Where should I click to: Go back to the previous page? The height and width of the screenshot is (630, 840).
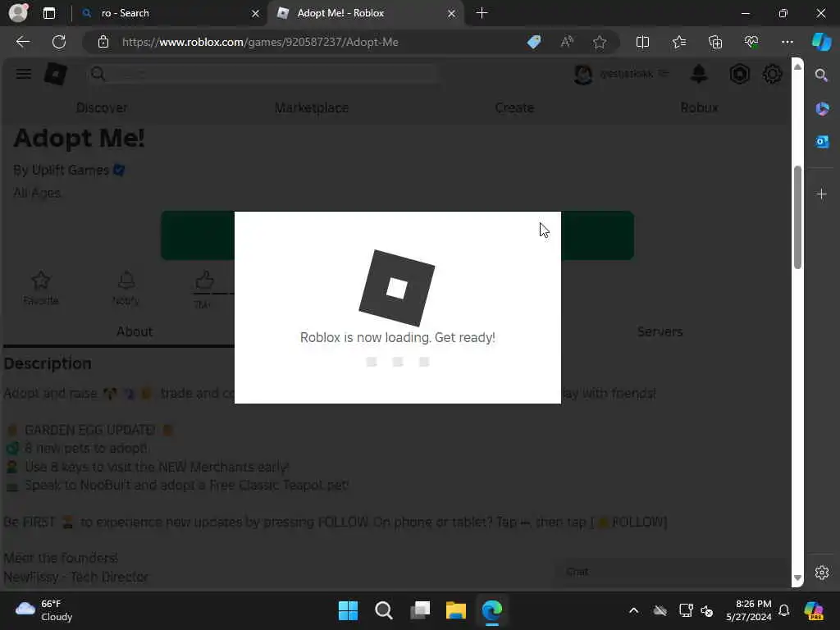click(x=23, y=42)
